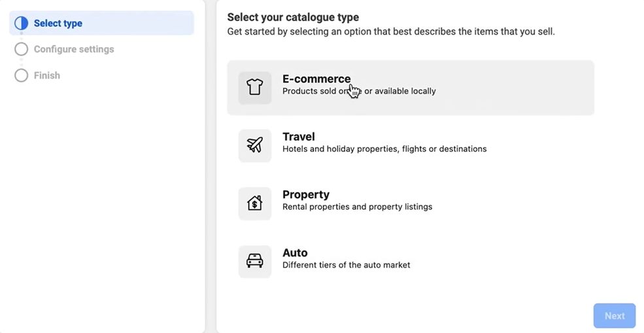Click the Next button

pos(615,316)
